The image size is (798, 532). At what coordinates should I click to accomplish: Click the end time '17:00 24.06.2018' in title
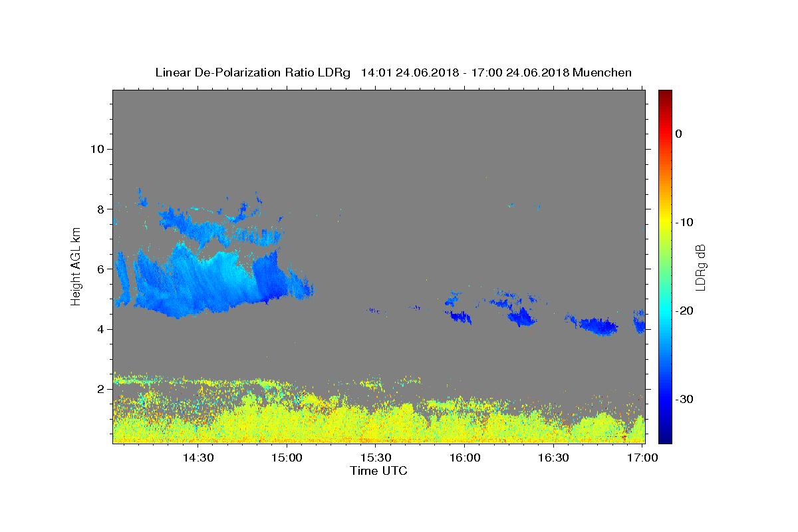[519, 72]
